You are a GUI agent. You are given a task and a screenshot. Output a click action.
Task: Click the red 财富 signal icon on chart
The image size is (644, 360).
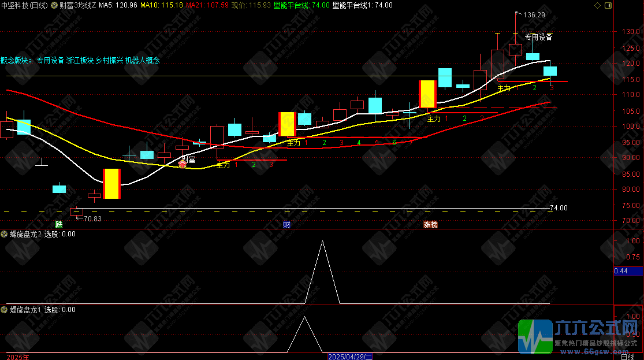pos(183,165)
